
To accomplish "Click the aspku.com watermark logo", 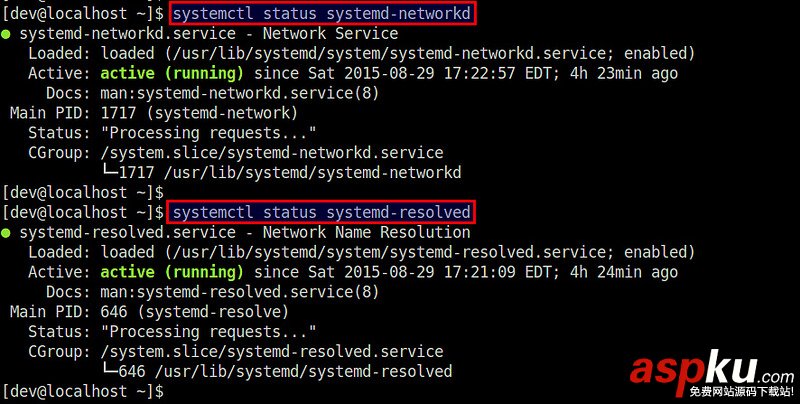I will tap(711, 371).
